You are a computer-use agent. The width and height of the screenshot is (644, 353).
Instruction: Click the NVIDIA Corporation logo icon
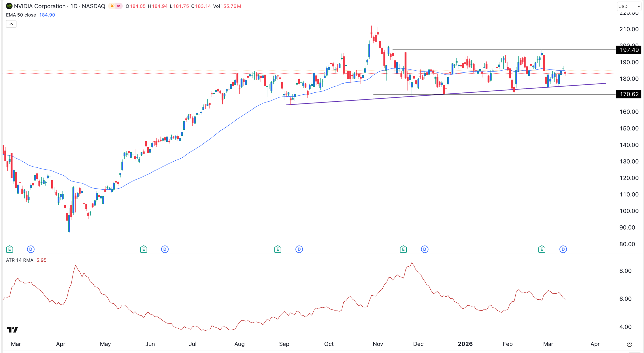pyautogui.click(x=9, y=6)
